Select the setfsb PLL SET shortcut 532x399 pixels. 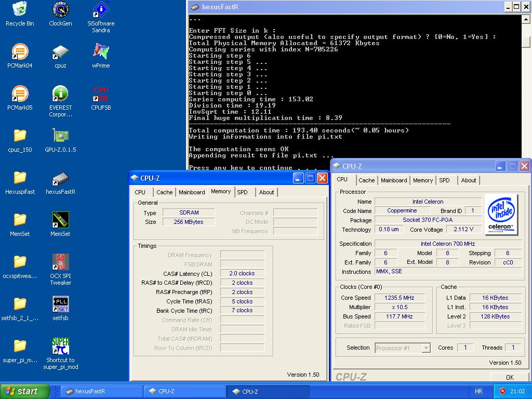pyautogui.click(x=60, y=304)
